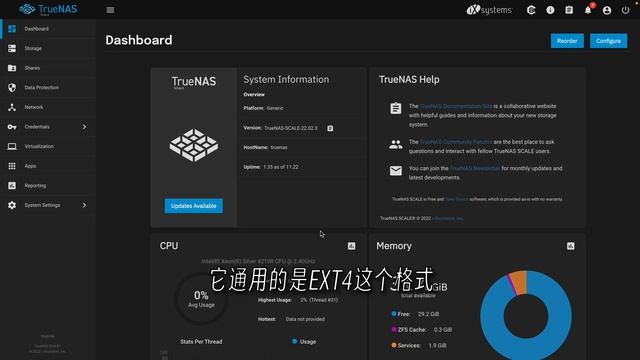Open the TrueNAS Community Forums link

click(456, 142)
